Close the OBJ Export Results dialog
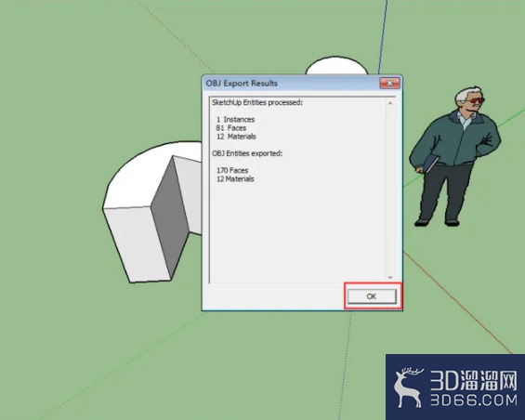 (x=389, y=83)
